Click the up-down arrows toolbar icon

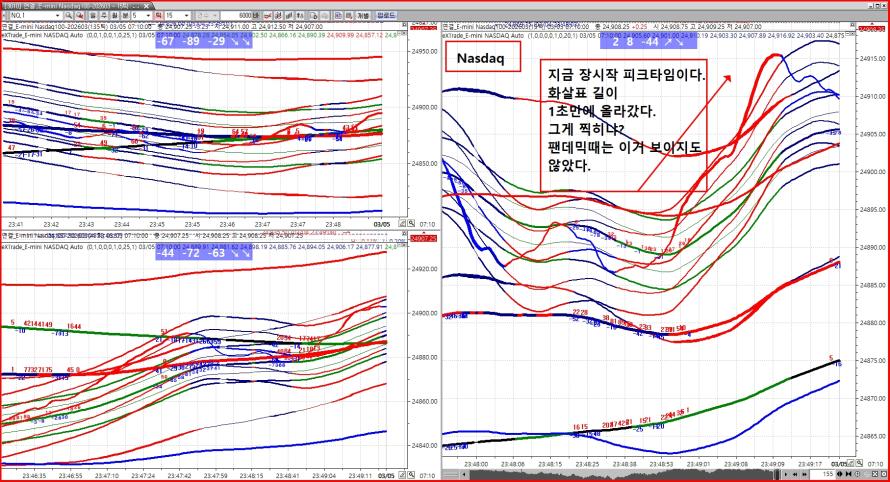(300, 15)
